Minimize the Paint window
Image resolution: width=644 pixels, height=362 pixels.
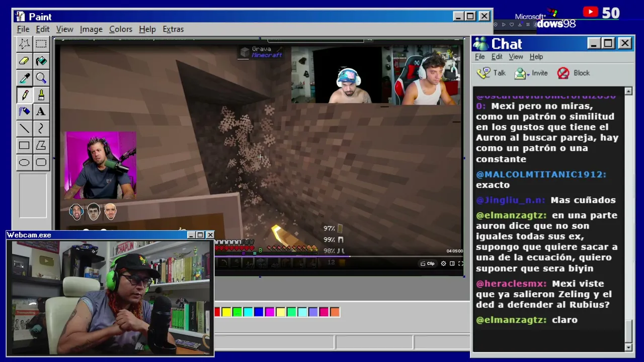click(x=458, y=17)
